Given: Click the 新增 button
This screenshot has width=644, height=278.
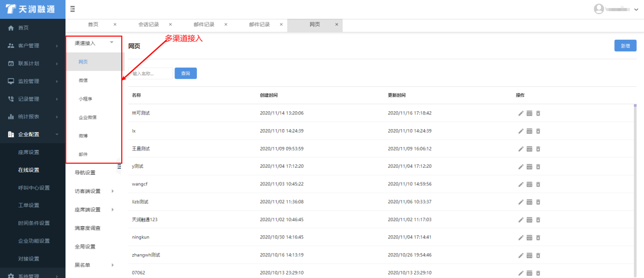Looking at the screenshot, I should tap(625, 46).
